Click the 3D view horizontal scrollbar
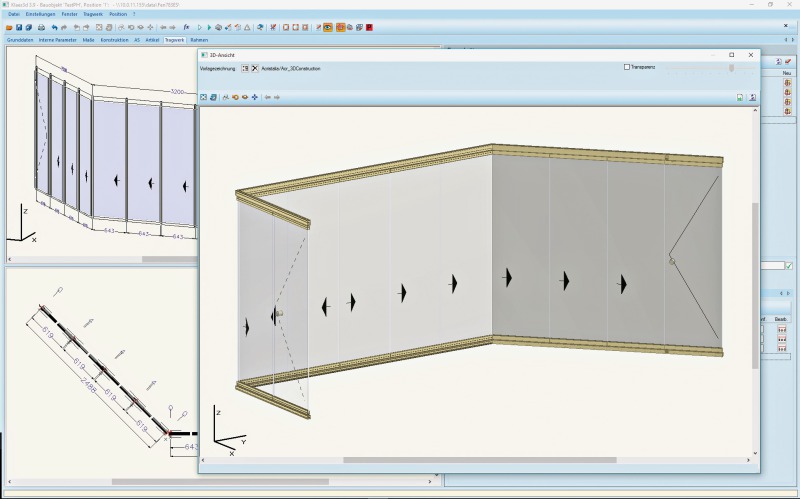 pyautogui.click(x=476, y=460)
